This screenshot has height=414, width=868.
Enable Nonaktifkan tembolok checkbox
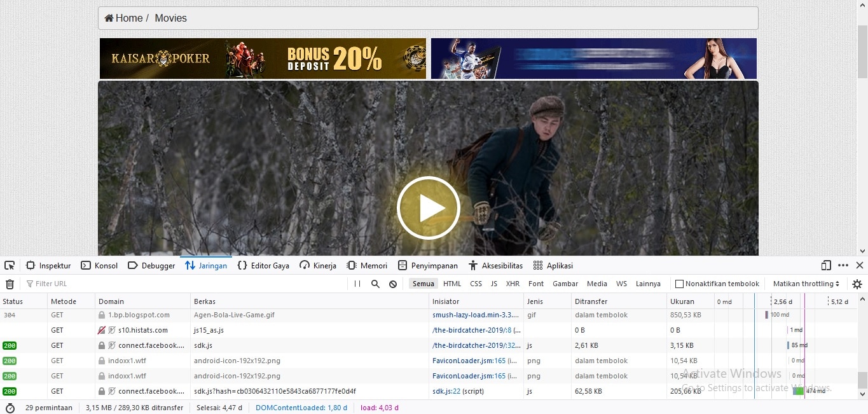coord(679,284)
